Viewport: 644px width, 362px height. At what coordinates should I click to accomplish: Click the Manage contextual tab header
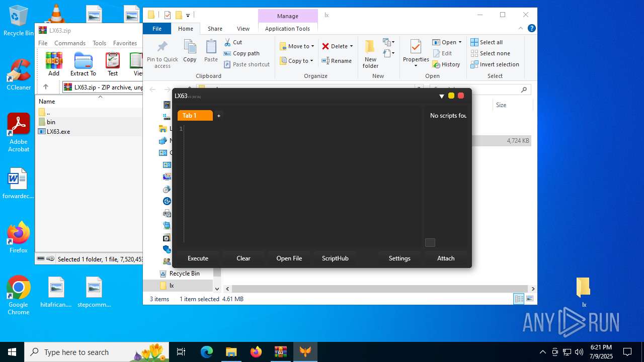[x=288, y=16]
